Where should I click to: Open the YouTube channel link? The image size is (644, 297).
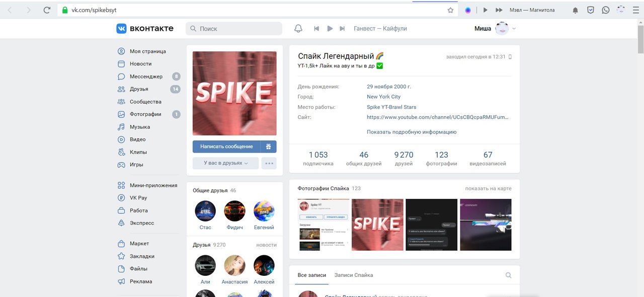437,117
